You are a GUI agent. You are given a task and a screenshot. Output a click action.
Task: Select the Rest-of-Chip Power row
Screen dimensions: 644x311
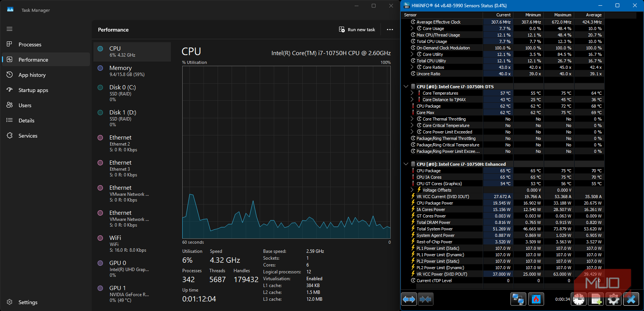[503, 242]
